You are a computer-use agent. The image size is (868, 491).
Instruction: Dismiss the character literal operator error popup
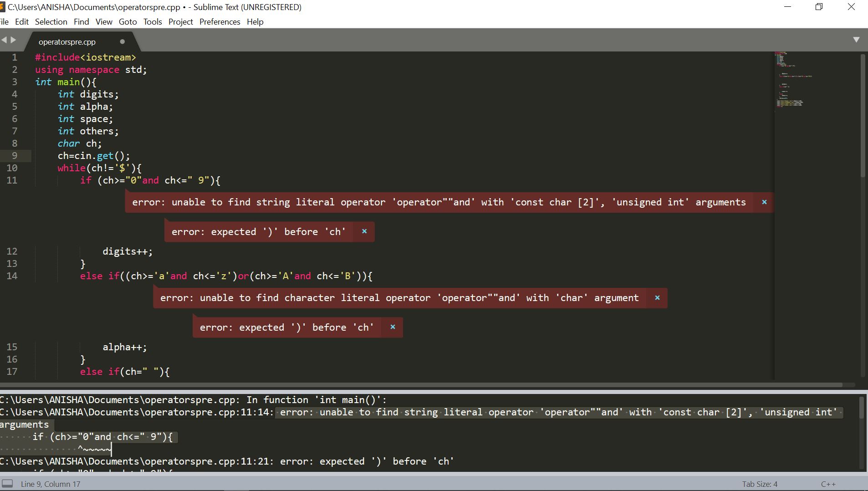(657, 298)
